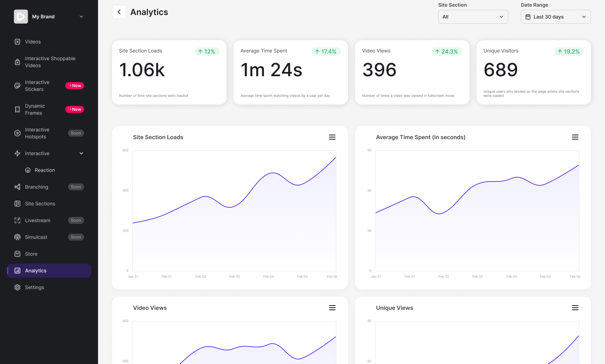This screenshot has width=605, height=364.
Task: Click the New badge on Dynamic Frames
Action: pos(75,109)
